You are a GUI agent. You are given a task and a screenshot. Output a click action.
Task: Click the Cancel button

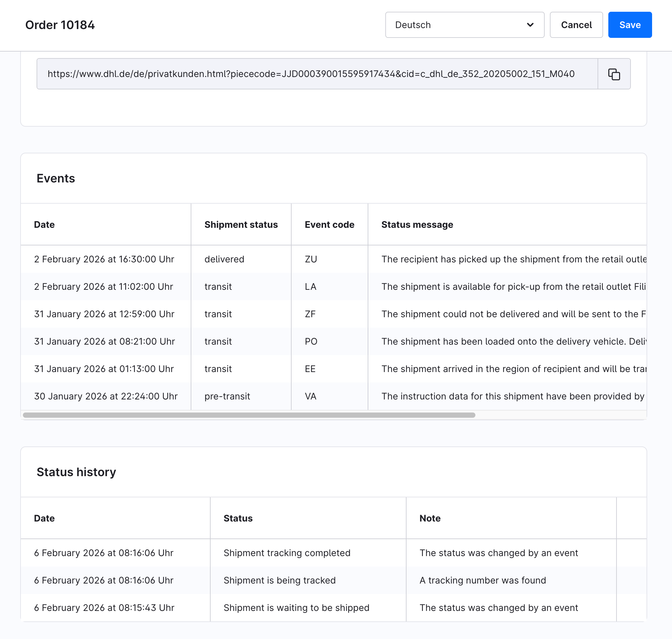click(x=576, y=25)
